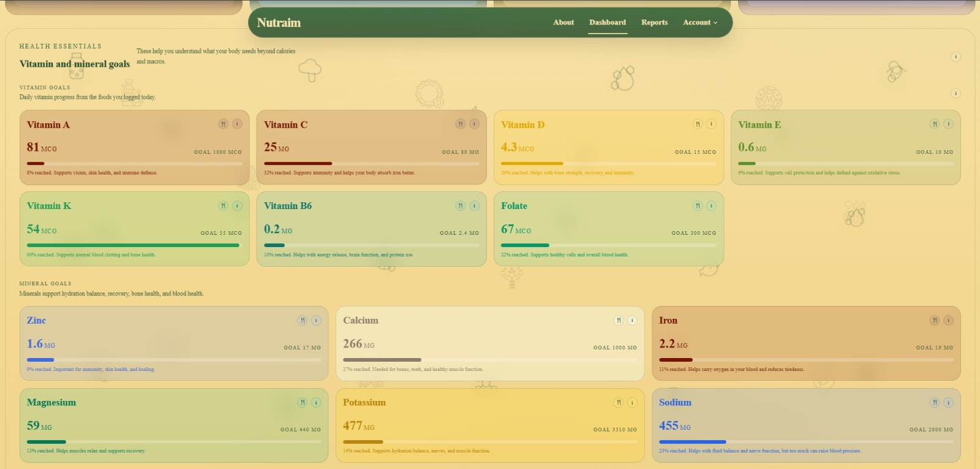The height and width of the screenshot is (469, 980).
Task: Click the Nutraim logo
Action: 279,23
